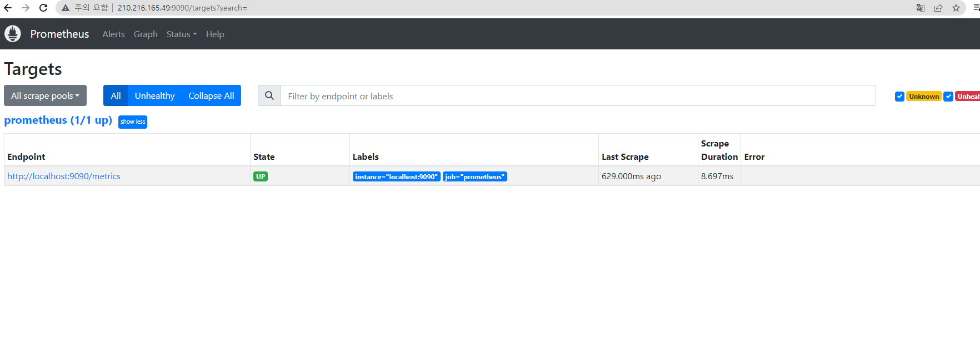Open the Alerts page
Viewport: 980px width, 354px height.
coord(113,34)
